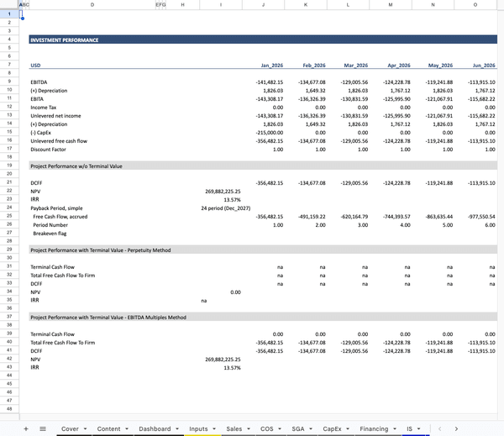Viewport: 504px width, 436px height.
Task: Select column H header
Action: (x=182, y=5)
